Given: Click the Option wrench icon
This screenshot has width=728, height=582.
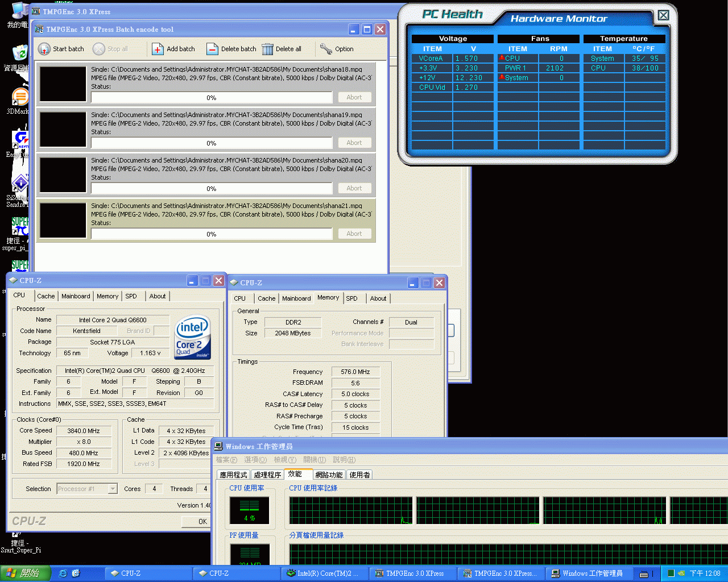Looking at the screenshot, I should 326,49.
